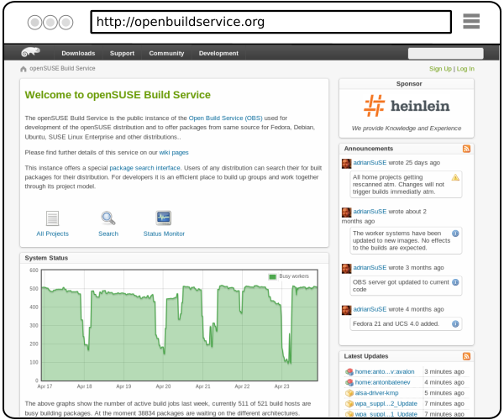This screenshot has height=420, width=504.
Task: Click the All Projects text link
Action: 52,234
